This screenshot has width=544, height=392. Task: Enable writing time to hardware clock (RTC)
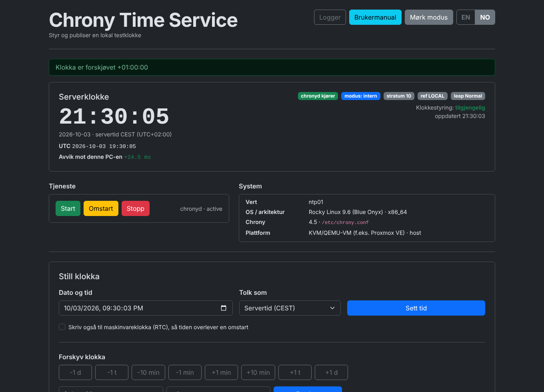pos(62,327)
